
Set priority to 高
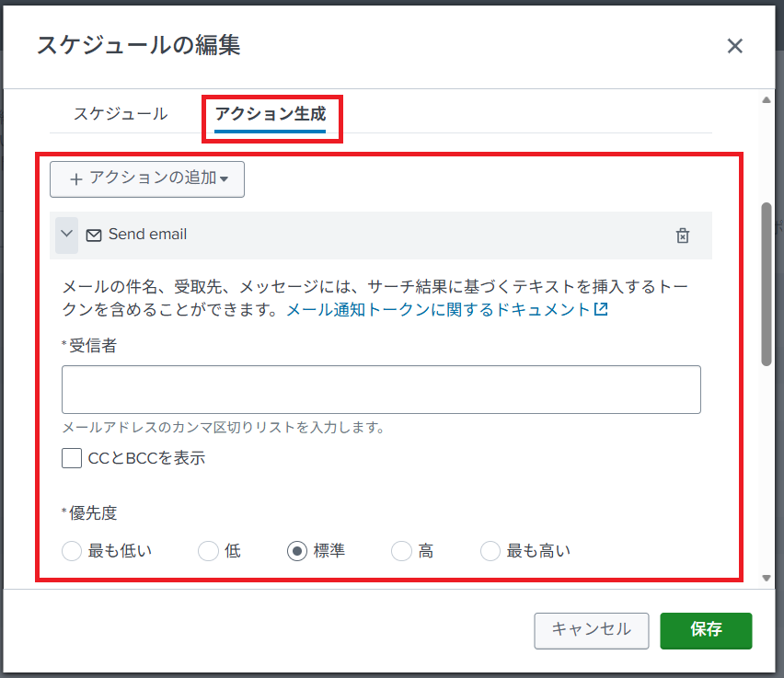[x=401, y=551]
